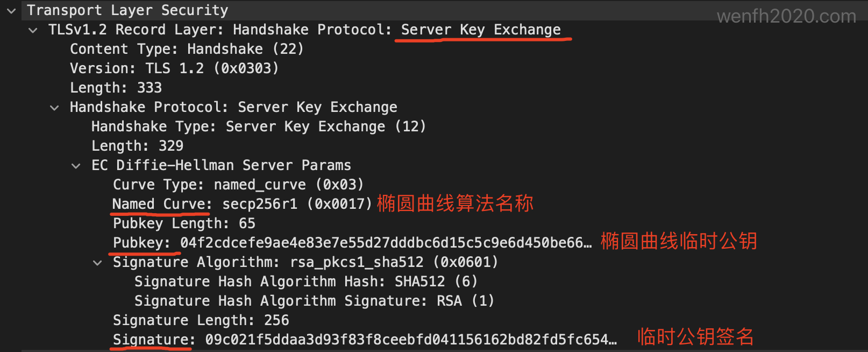
Task: Select the Curve Type: named_curve field
Action: pos(237,184)
